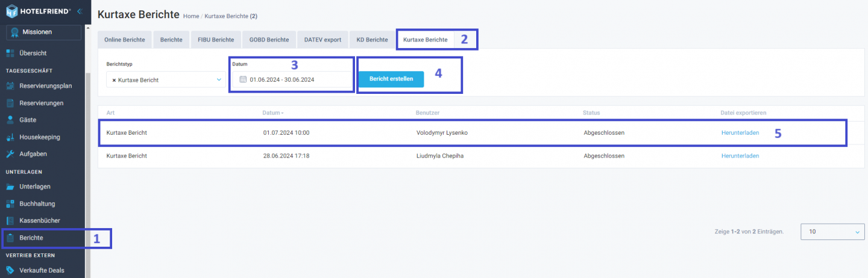Click the calendar icon in Datum field

point(243,79)
